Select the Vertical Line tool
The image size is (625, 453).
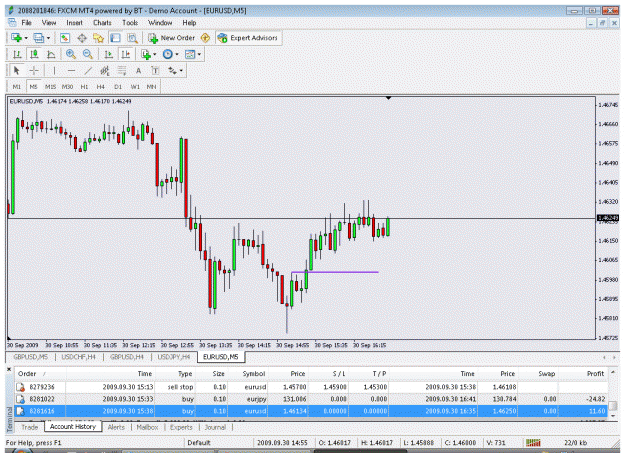[54, 71]
